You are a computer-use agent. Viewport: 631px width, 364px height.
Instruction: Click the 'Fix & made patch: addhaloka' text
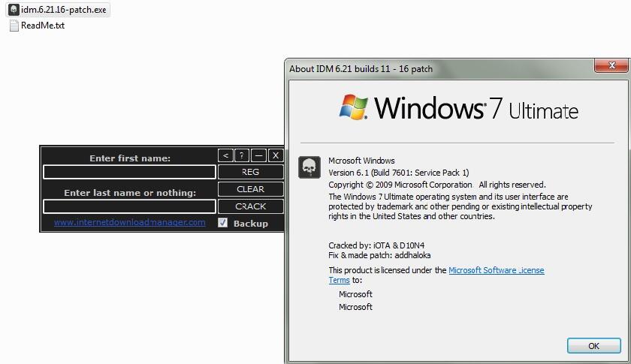pos(379,255)
